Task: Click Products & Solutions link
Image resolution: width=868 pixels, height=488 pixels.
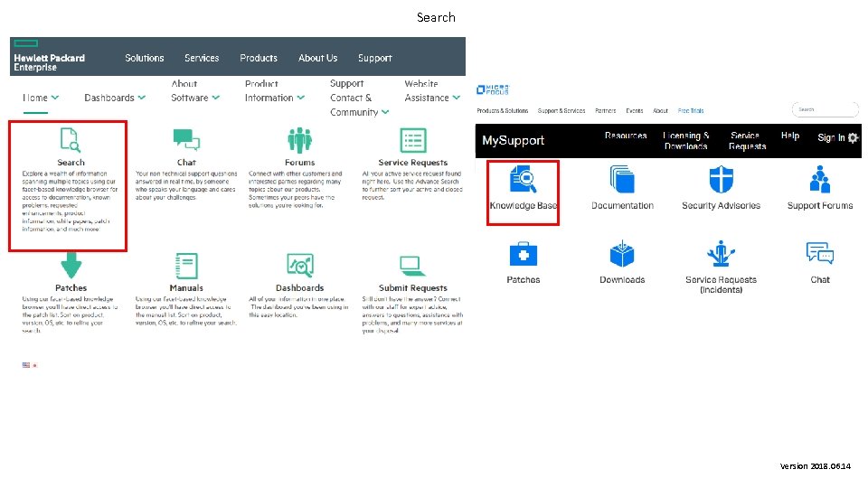Action: coord(502,110)
